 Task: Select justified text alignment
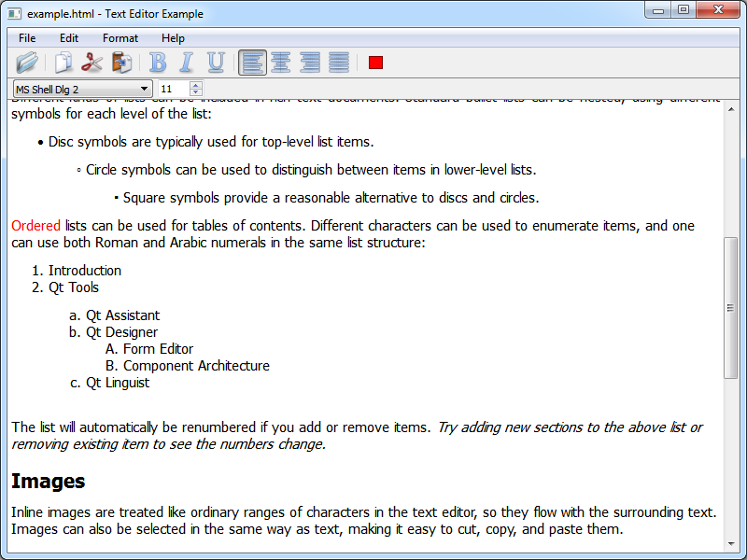click(339, 63)
